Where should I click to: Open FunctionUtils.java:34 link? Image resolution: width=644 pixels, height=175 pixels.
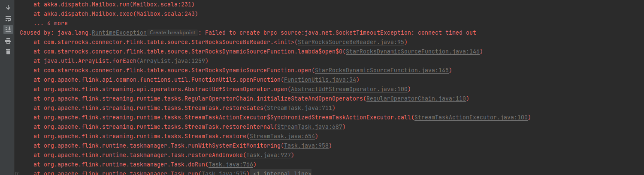(320, 80)
